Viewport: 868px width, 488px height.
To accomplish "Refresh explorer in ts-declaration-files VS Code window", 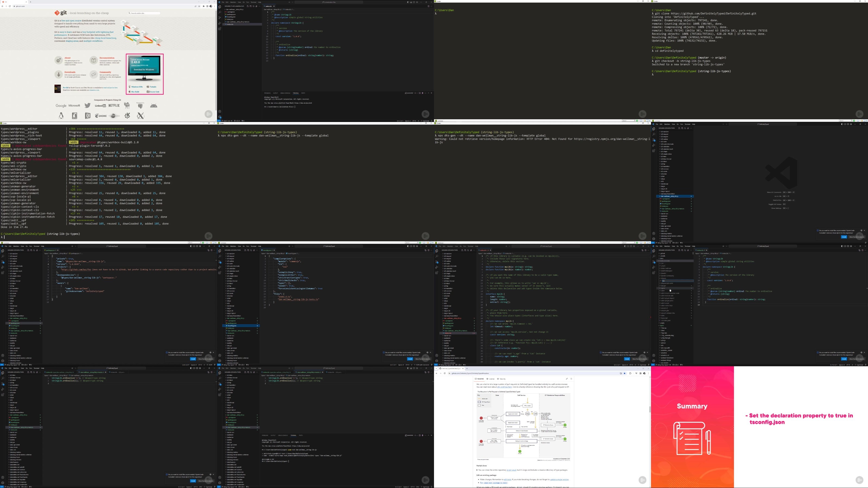I will [x=254, y=6].
